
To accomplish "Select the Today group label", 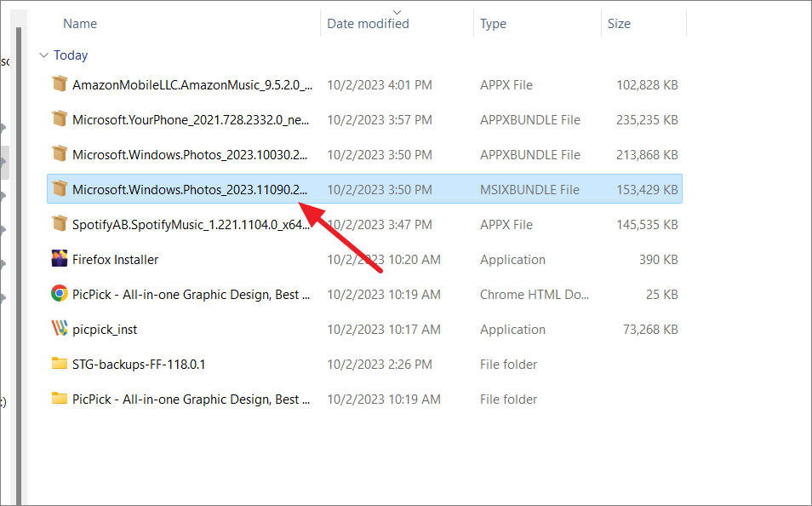I will [x=71, y=55].
